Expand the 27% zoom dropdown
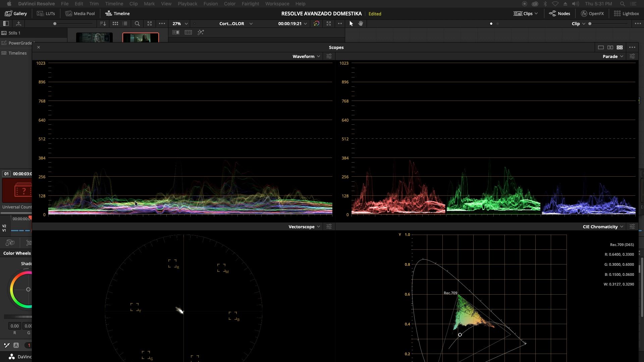 (180, 23)
